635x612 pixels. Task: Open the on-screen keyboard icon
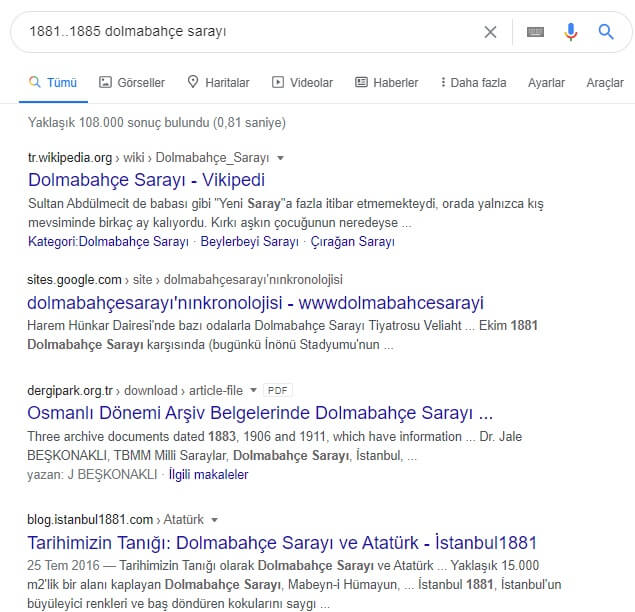point(535,32)
